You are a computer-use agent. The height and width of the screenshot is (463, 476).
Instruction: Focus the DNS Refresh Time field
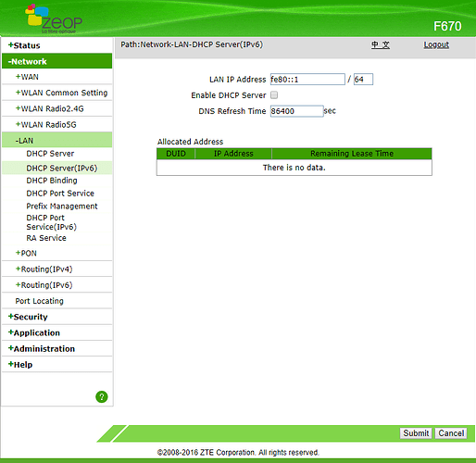pyautogui.click(x=297, y=111)
